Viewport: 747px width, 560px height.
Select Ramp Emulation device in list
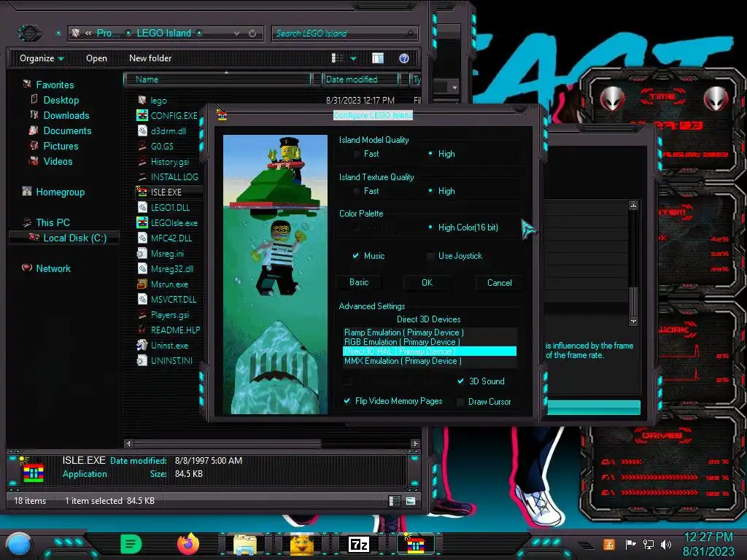430,332
